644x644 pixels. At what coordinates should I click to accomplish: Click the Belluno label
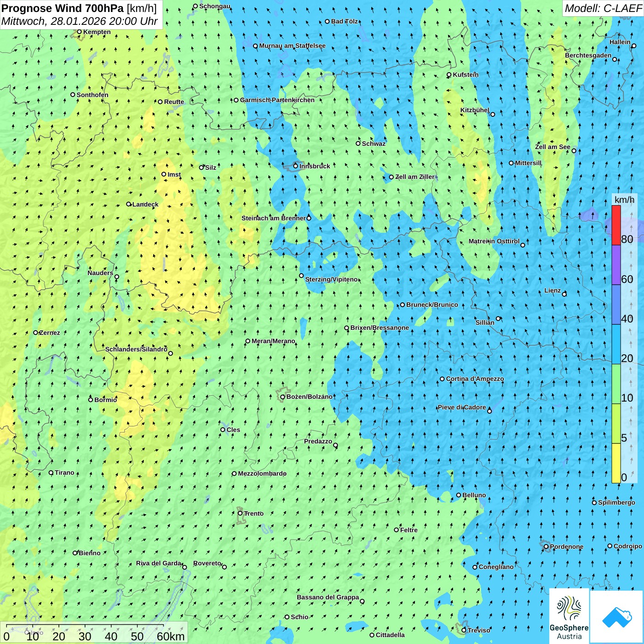point(474,495)
